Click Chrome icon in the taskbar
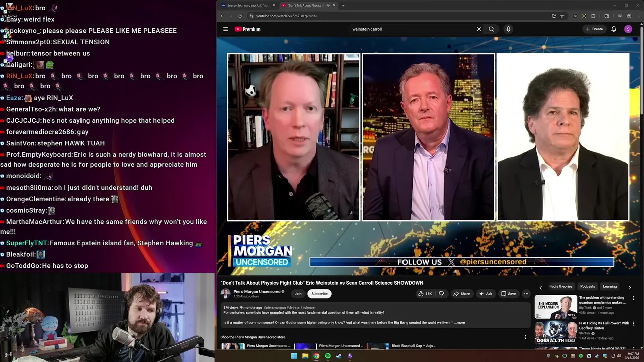644x362 pixels. point(316,356)
